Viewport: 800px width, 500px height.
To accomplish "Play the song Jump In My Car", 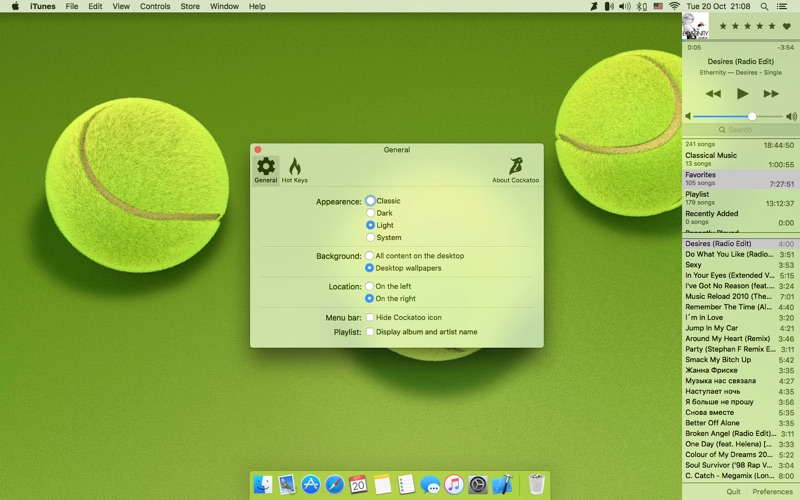I will (x=741, y=328).
